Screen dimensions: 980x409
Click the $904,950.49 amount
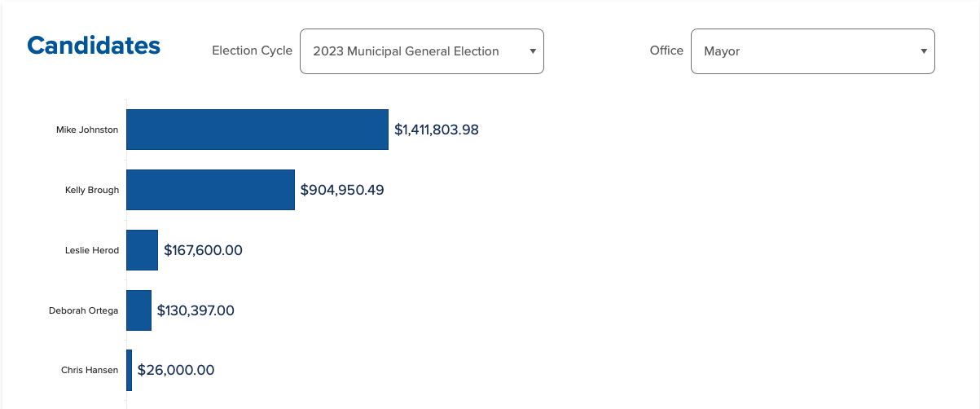pyautogui.click(x=342, y=190)
